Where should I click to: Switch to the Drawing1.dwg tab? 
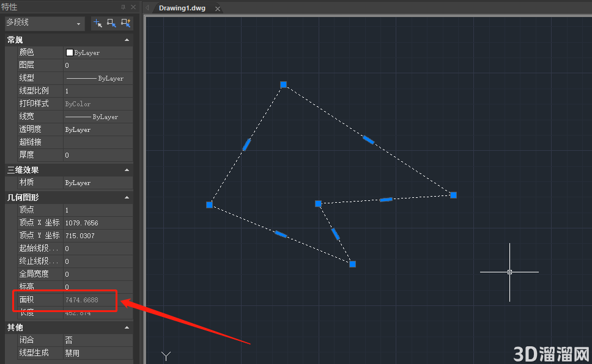tap(182, 9)
